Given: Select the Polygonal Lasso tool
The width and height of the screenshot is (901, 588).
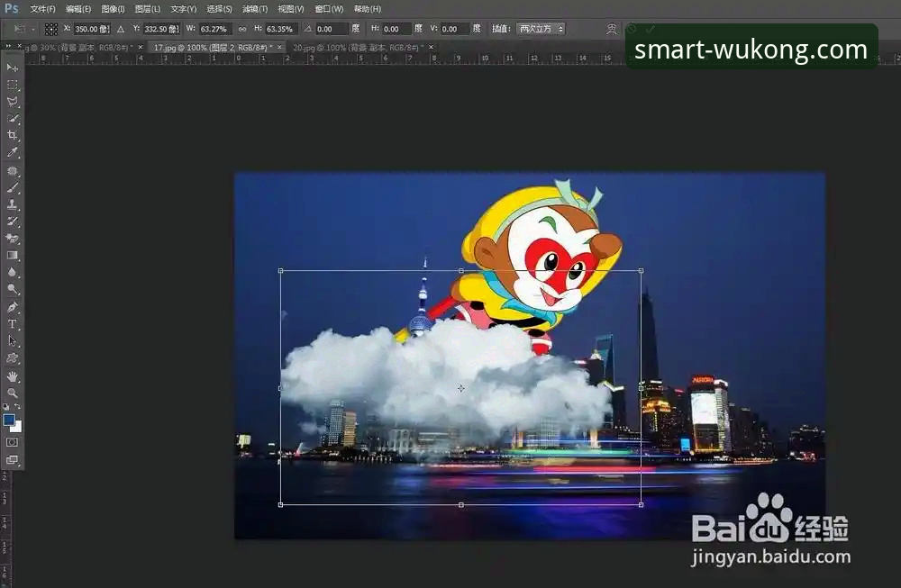Looking at the screenshot, I should 12,102.
